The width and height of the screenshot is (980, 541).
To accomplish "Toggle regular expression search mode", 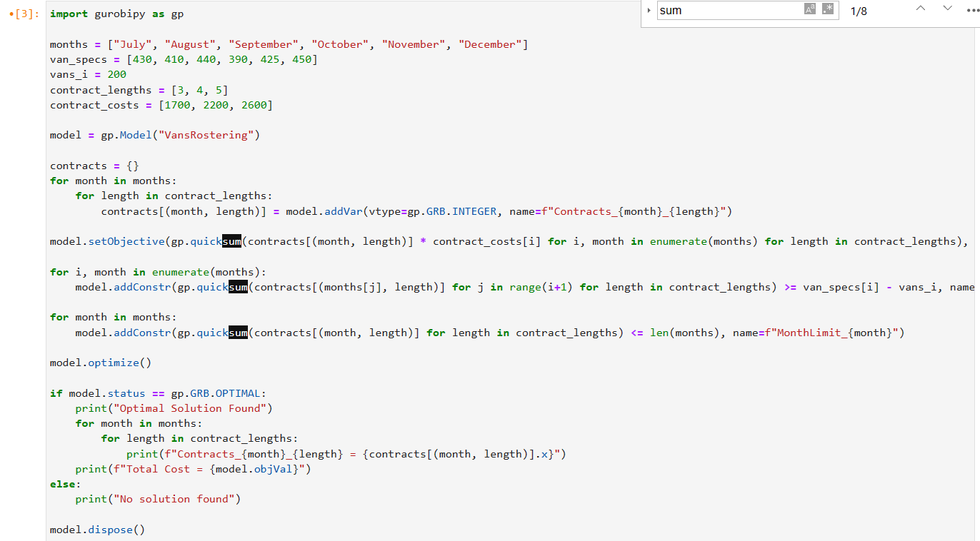I will (x=828, y=9).
